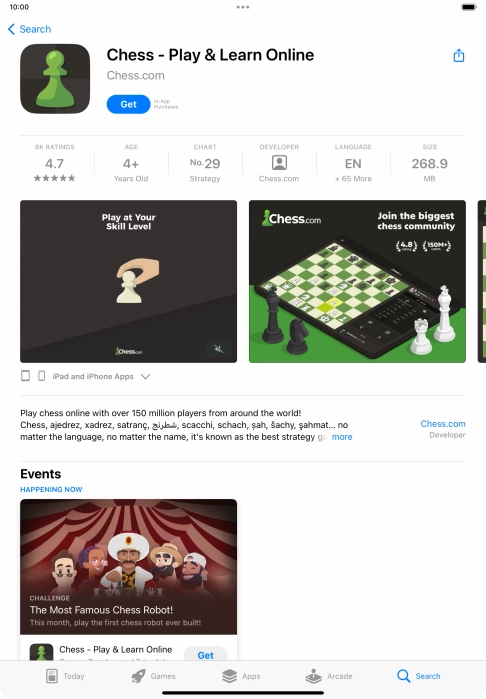Screen dimensions: 486x699
Task: View the EN language info with 65 more
Action: (x=353, y=163)
